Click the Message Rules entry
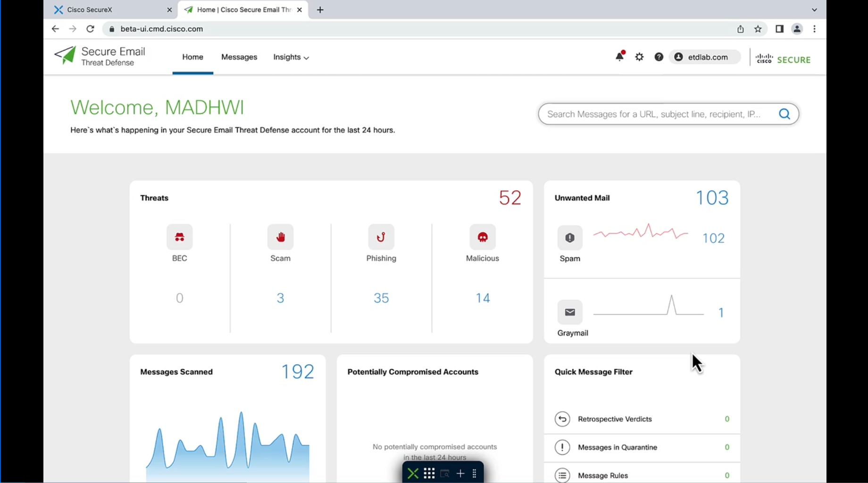 click(602, 475)
